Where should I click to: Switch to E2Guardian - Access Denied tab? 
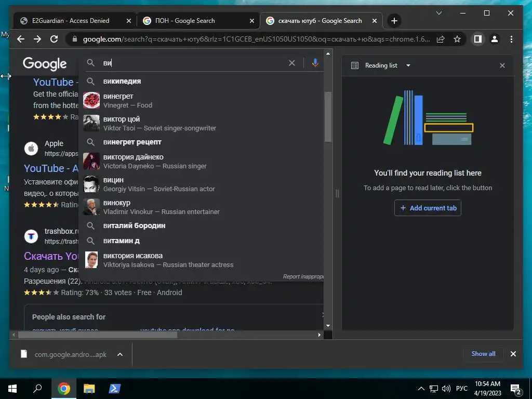[71, 21]
